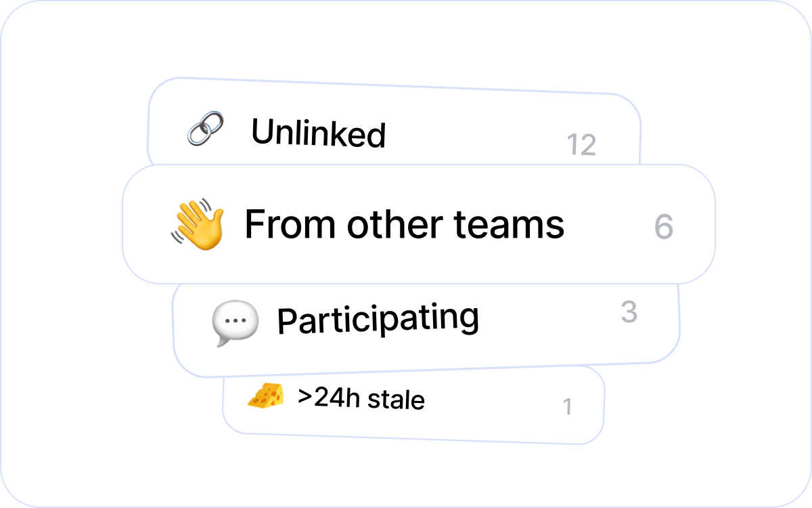The image size is (812, 508).
Task: Click the word "stale" in the bottom card
Action: click(396, 400)
